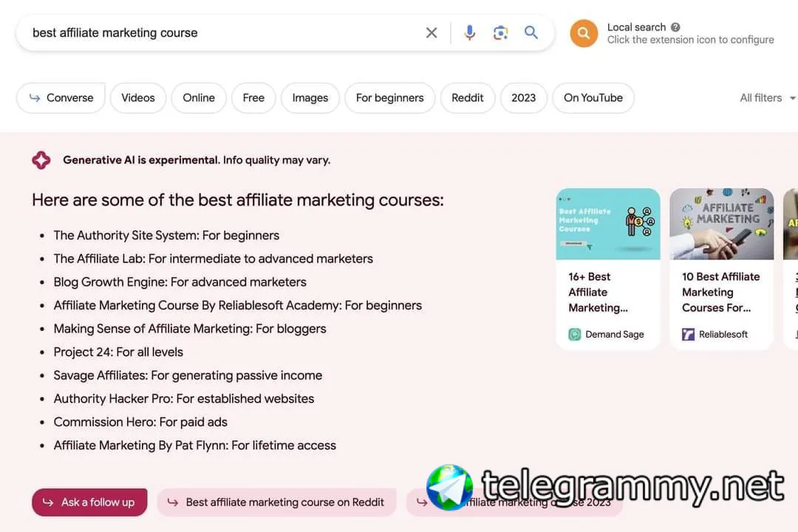Click Affiliate Marketing By Pat Flynn item
The width and height of the screenshot is (798, 532).
195,446
